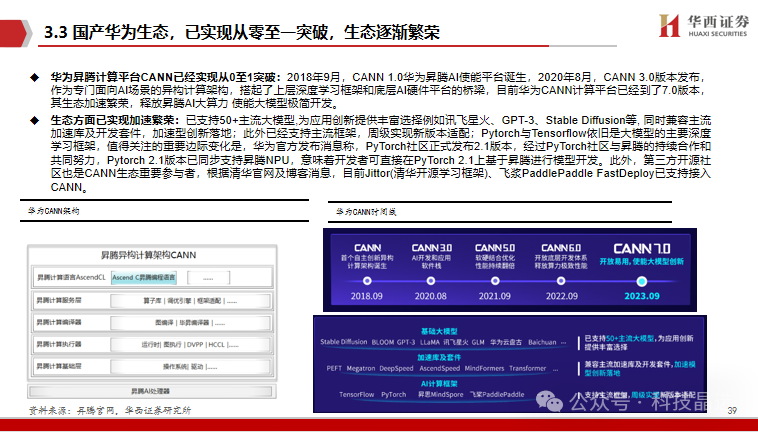Click "DeepSpeed" in the acceleration libraries
Screen dimensions: 758x432
[396, 368]
